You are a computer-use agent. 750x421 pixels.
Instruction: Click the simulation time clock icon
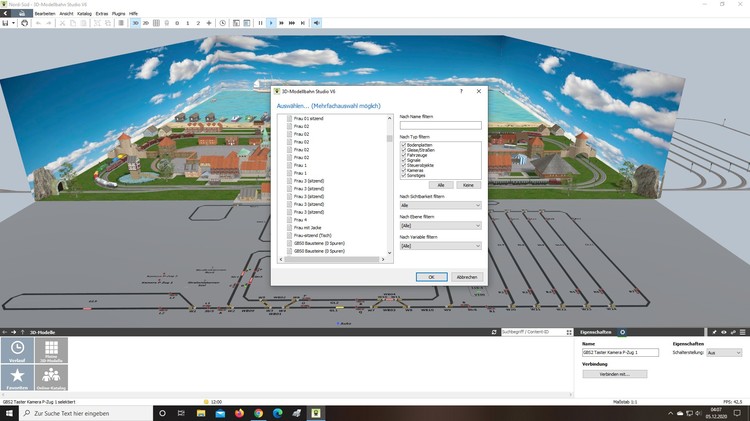[x=222, y=22]
